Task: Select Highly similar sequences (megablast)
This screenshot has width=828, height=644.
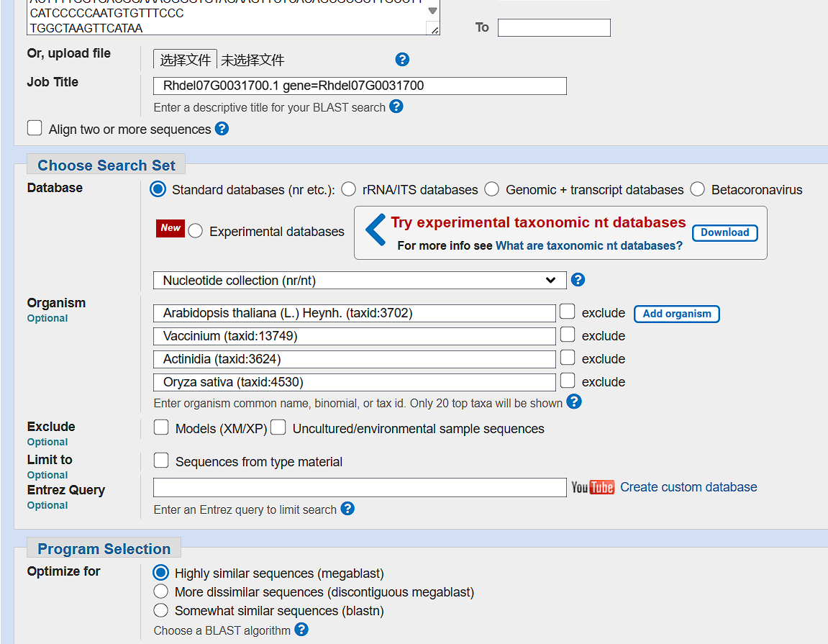Action: click(x=160, y=573)
